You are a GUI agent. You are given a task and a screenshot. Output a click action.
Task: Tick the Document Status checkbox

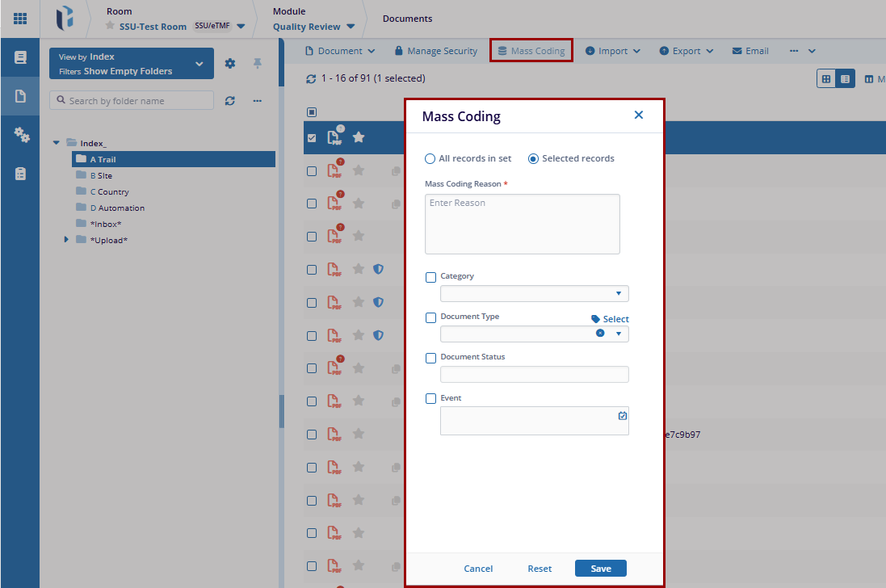pos(431,359)
